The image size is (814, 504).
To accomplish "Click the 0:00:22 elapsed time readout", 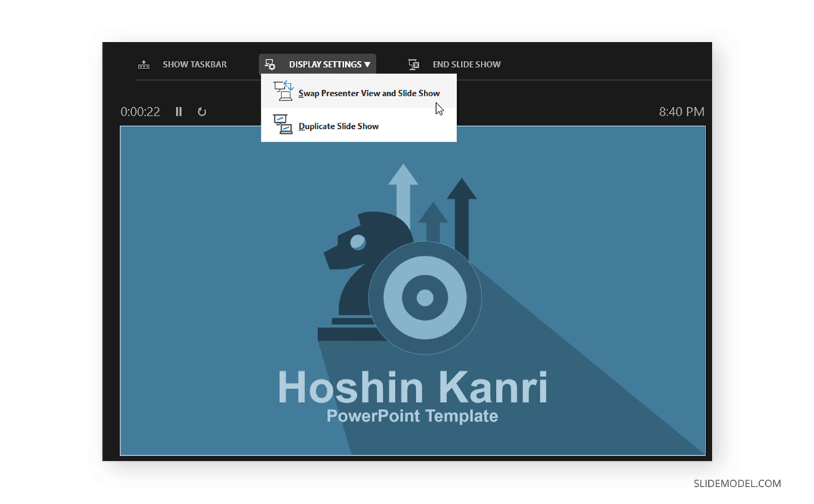I will tap(140, 112).
